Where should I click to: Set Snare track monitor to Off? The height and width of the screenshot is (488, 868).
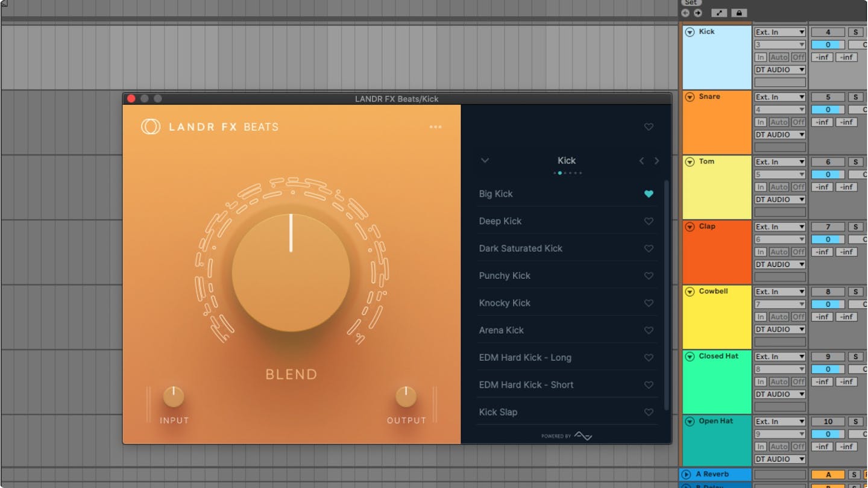(x=798, y=122)
